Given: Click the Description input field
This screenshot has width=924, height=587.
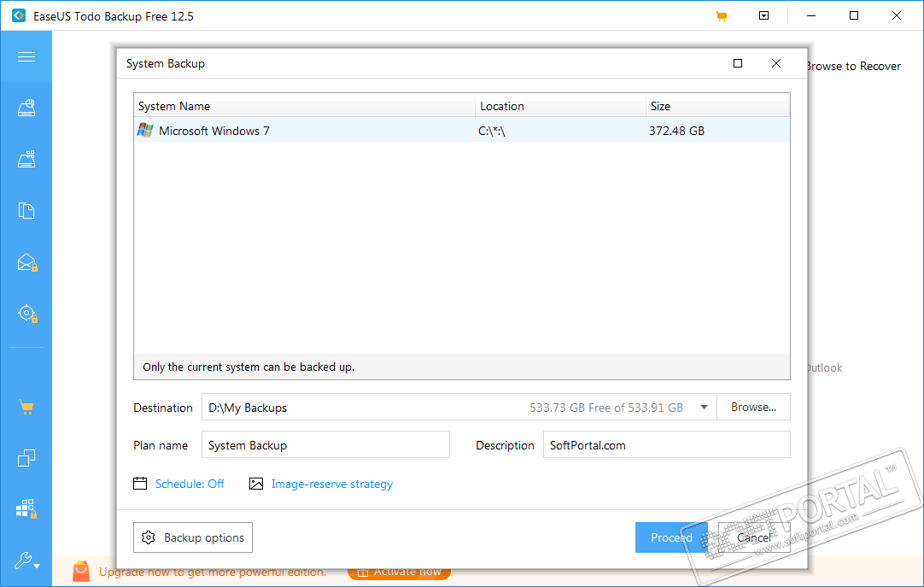Looking at the screenshot, I should [x=666, y=445].
